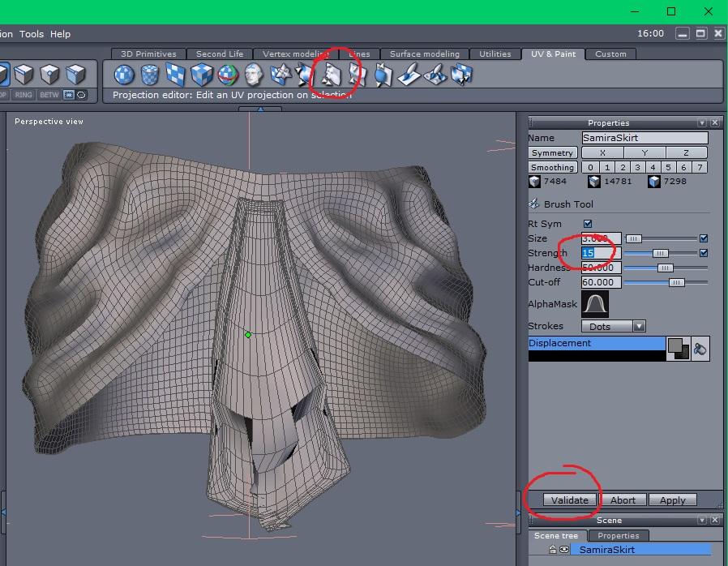Click the Smoothing button
Image resolution: width=728 pixels, height=566 pixels.
552,167
